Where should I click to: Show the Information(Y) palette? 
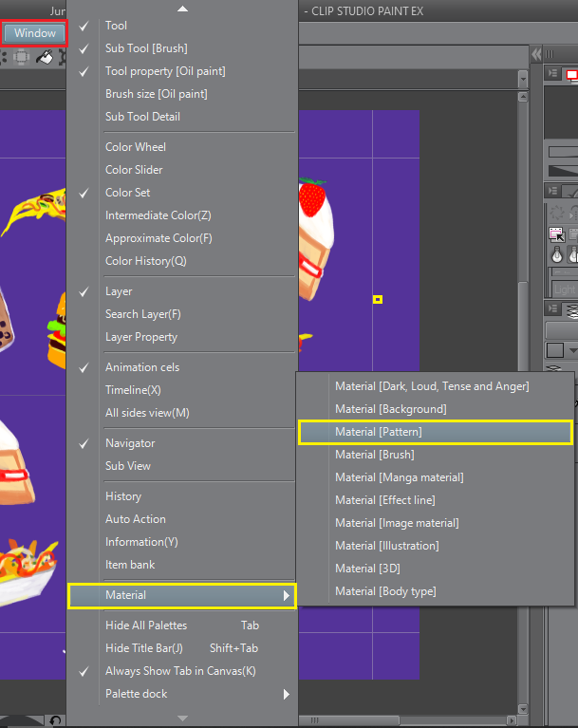click(x=181, y=542)
